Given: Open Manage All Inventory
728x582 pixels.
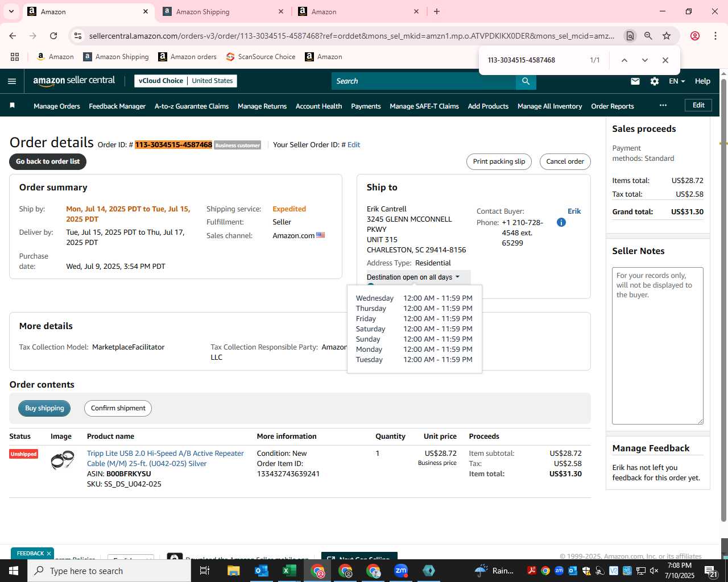Looking at the screenshot, I should coord(550,106).
